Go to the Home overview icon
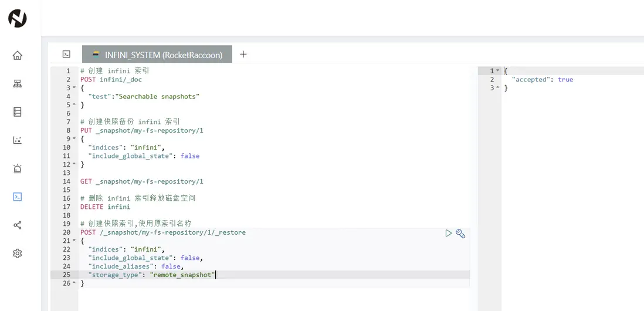The width and height of the screenshot is (644, 311). click(x=18, y=56)
